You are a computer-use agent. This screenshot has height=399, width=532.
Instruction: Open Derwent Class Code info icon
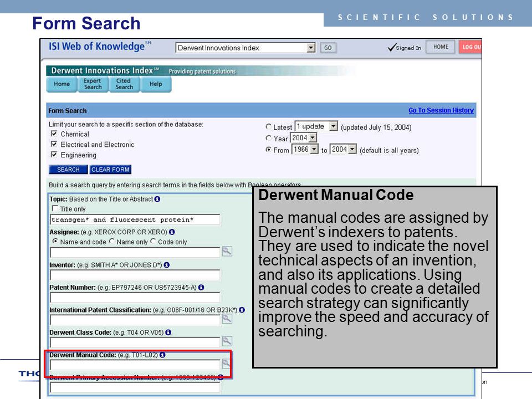pyautogui.click(x=168, y=332)
